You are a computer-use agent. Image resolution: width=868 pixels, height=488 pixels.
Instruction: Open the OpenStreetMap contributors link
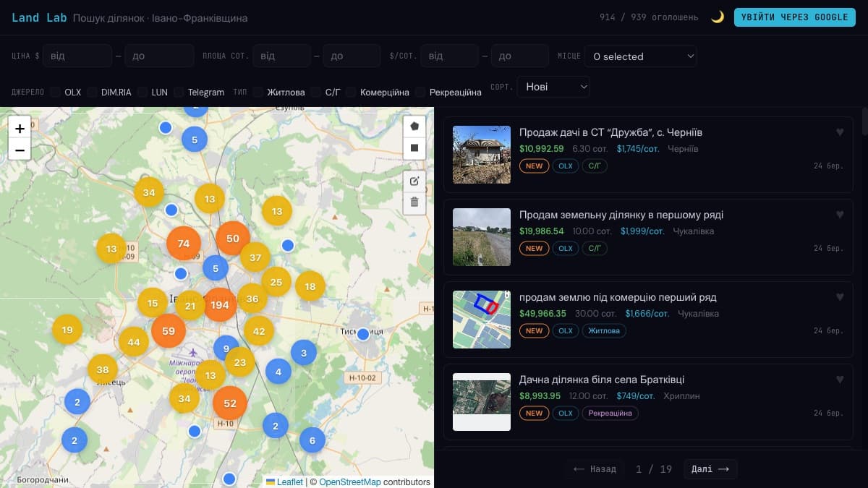(350, 482)
